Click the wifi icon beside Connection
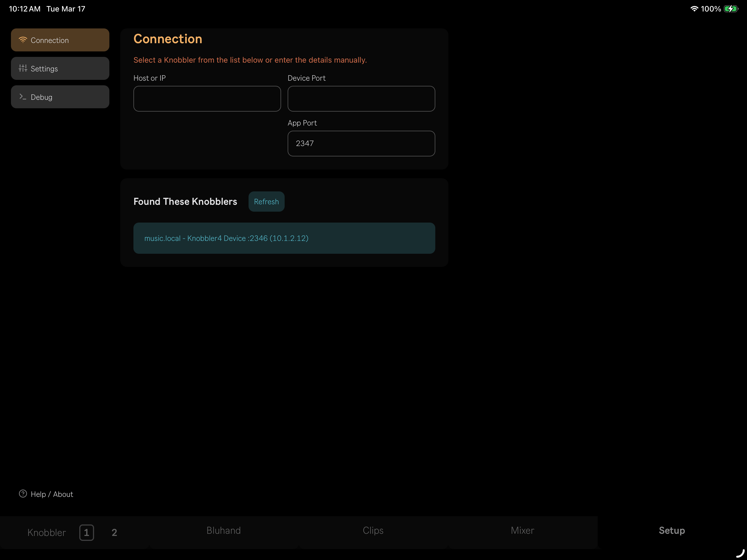 [23, 40]
